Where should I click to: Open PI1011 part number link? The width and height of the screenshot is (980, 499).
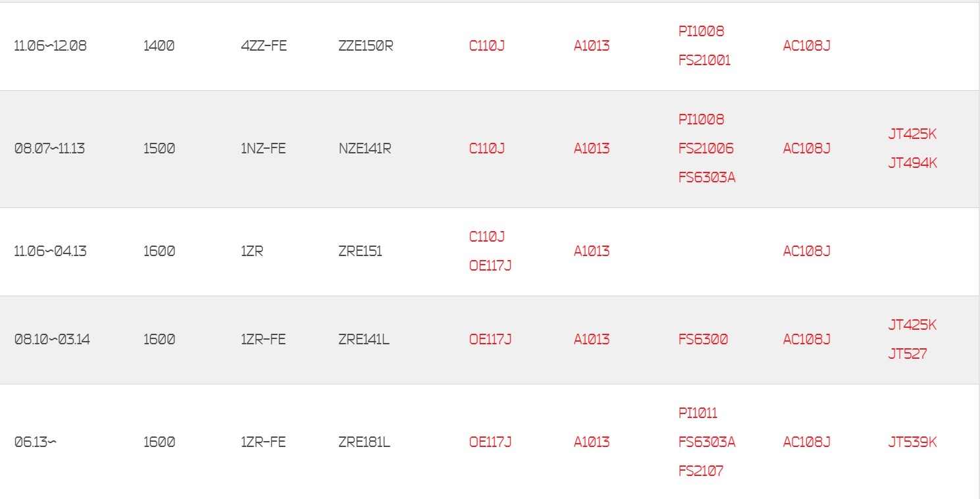698,413
